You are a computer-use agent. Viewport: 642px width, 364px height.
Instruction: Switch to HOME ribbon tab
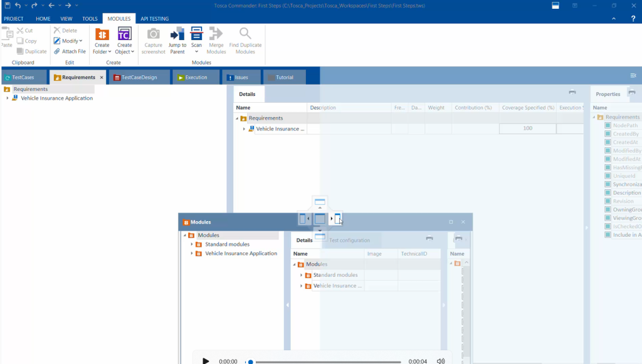point(43,19)
